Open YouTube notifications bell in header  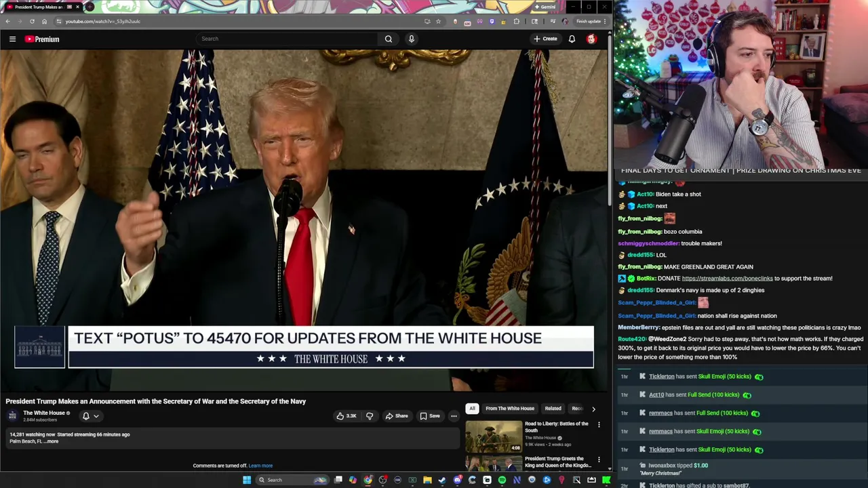click(572, 39)
